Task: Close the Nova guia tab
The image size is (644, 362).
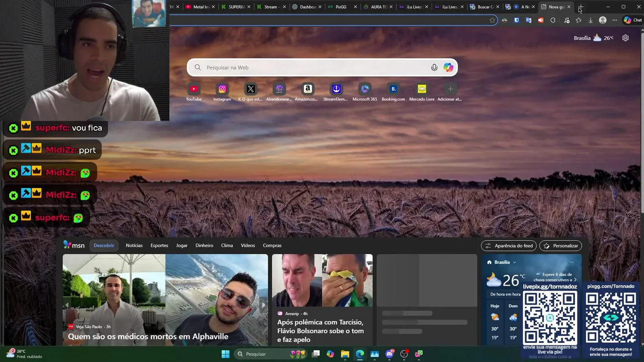Action: 569,7
